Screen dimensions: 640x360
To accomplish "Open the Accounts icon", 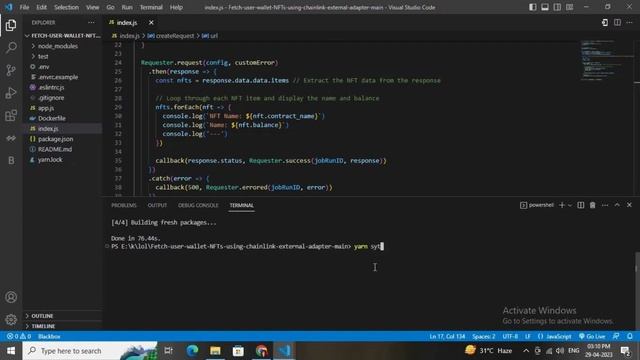I will coord(11,297).
